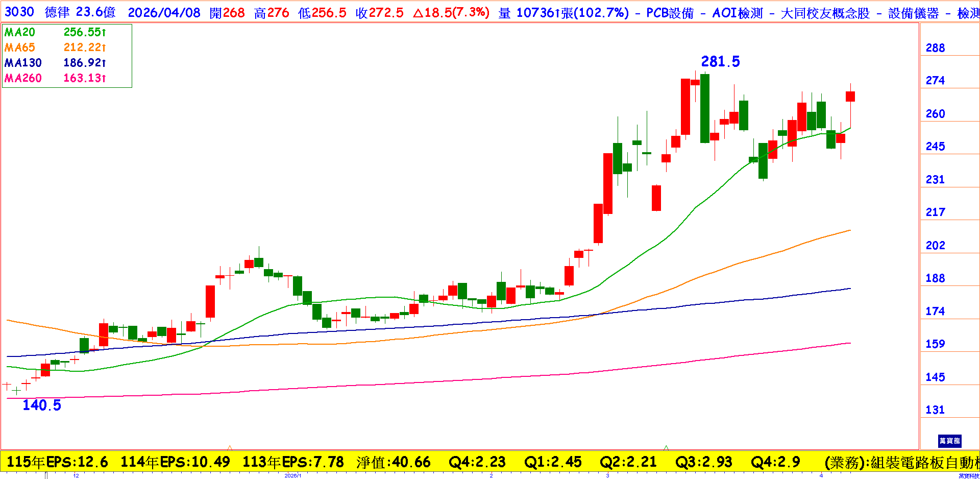Click the MA260 legend entry
Image resolution: width=980 pixels, height=479 pixels.
point(23,78)
